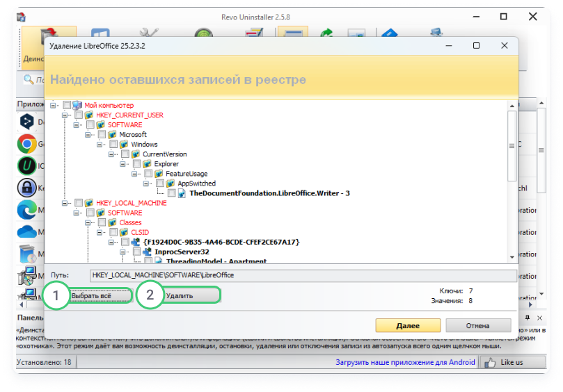This screenshot has width=563, height=392.
Task: Collapse the AppSwitched branch
Action: 145,183
